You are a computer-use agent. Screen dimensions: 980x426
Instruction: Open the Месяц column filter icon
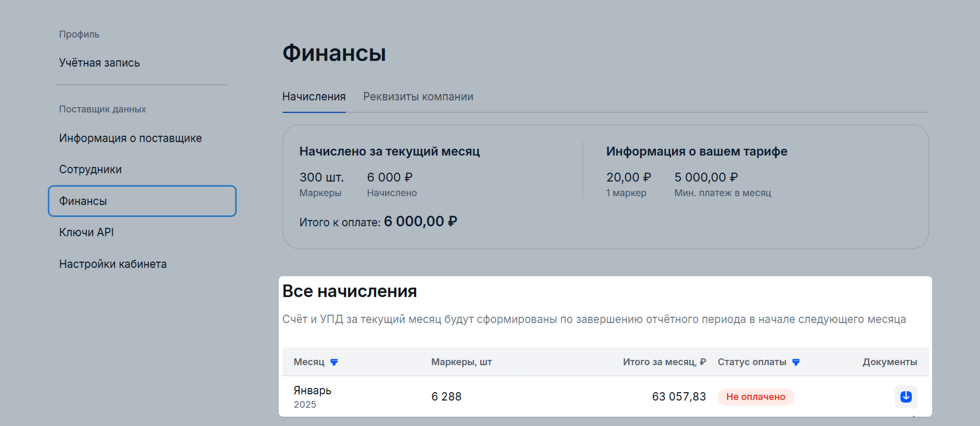[x=334, y=362]
